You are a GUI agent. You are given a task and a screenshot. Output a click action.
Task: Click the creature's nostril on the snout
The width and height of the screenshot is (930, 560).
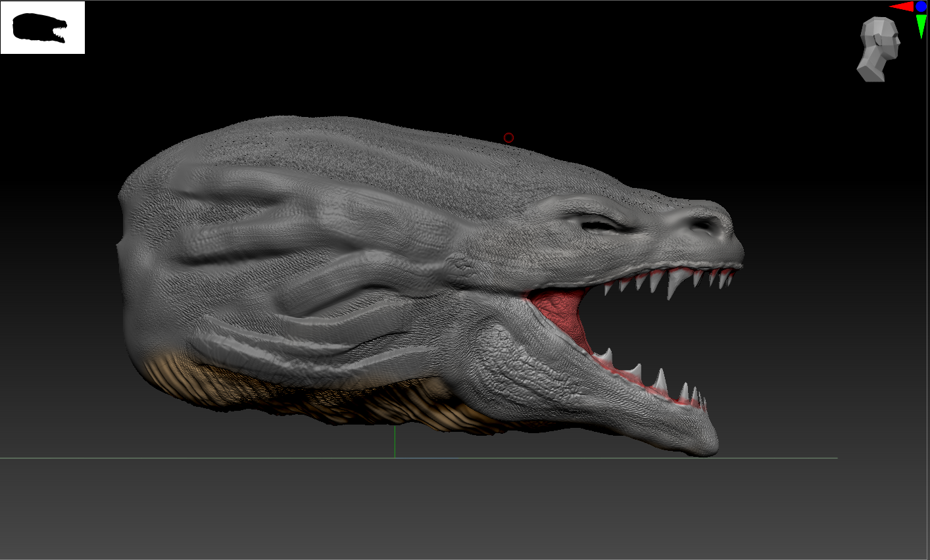point(704,225)
